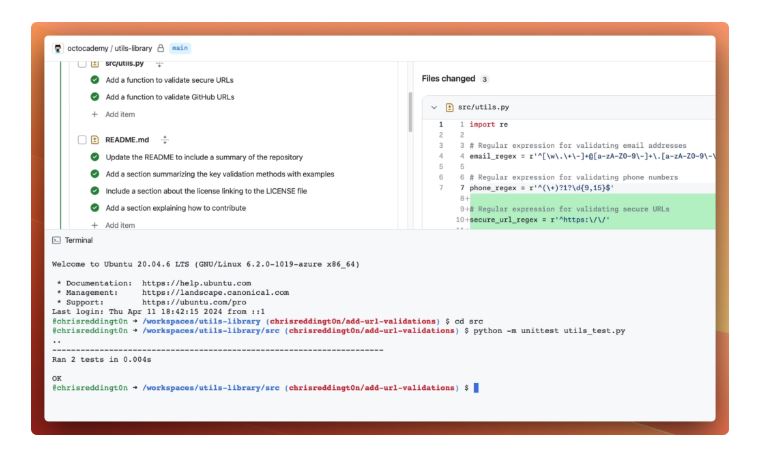Viewport: 773px width, 461px height.
Task: Click the Terminal panel icon
Action: [57, 241]
